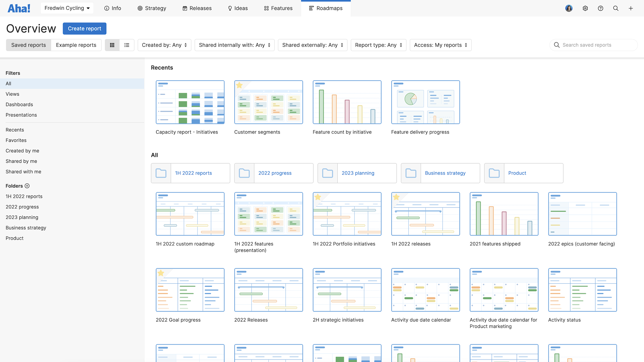
Task: Open settings with the gear icon
Action: (585, 8)
